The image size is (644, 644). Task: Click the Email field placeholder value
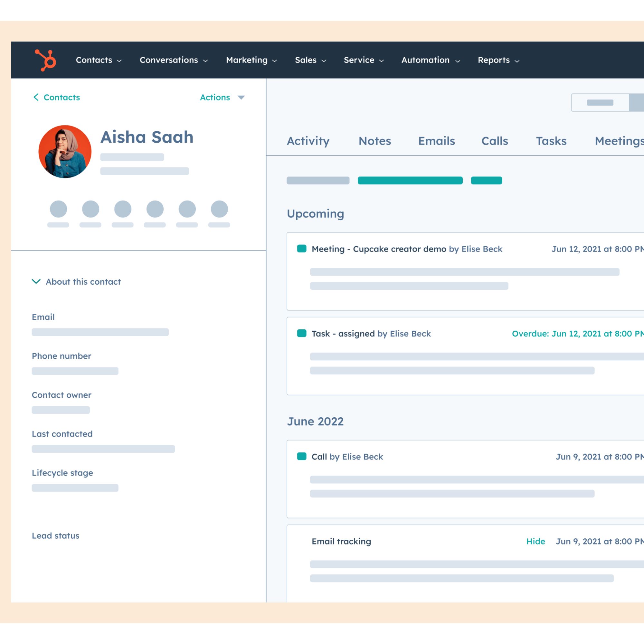100,332
